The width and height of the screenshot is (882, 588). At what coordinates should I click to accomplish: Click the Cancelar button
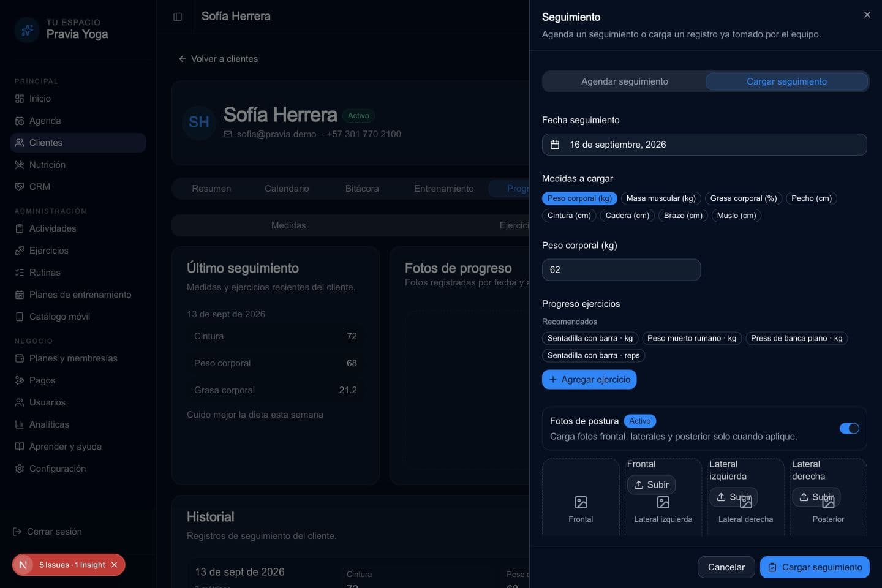[726, 567]
